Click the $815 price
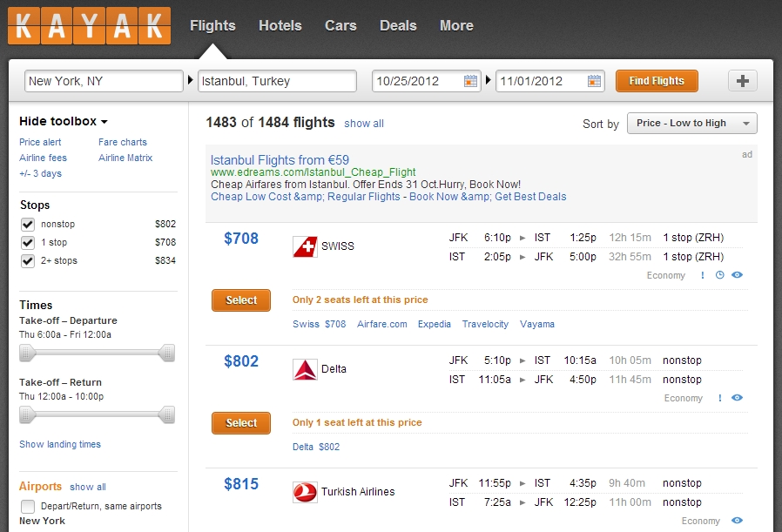The width and height of the screenshot is (782, 532). 241,483
